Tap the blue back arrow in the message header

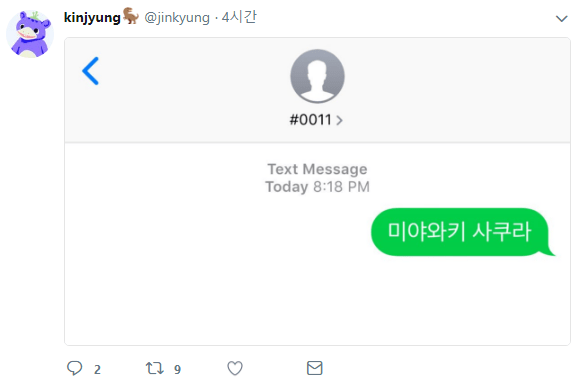click(91, 71)
